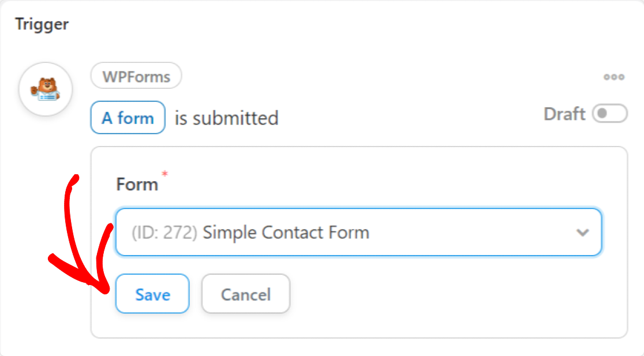The width and height of the screenshot is (644, 356).
Task: Click the 'is submitted' trigger text
Action: pyautogui.click(x=227, y=118)
